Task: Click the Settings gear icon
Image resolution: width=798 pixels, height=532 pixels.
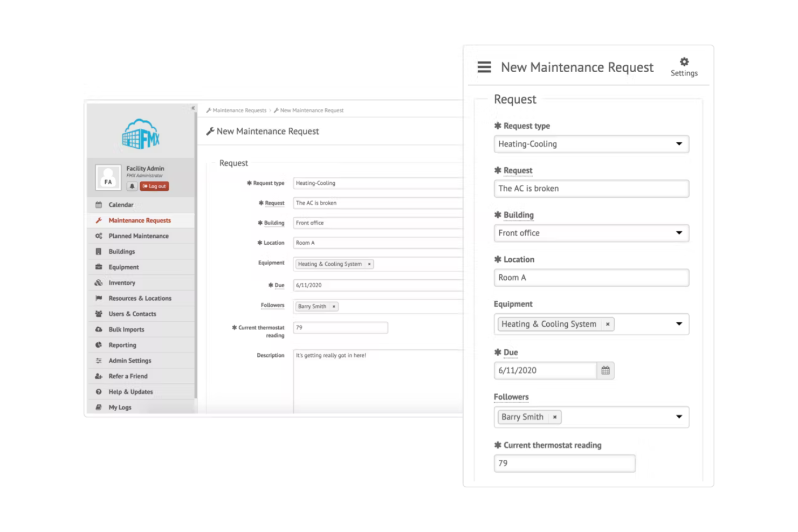Action: 684,61
